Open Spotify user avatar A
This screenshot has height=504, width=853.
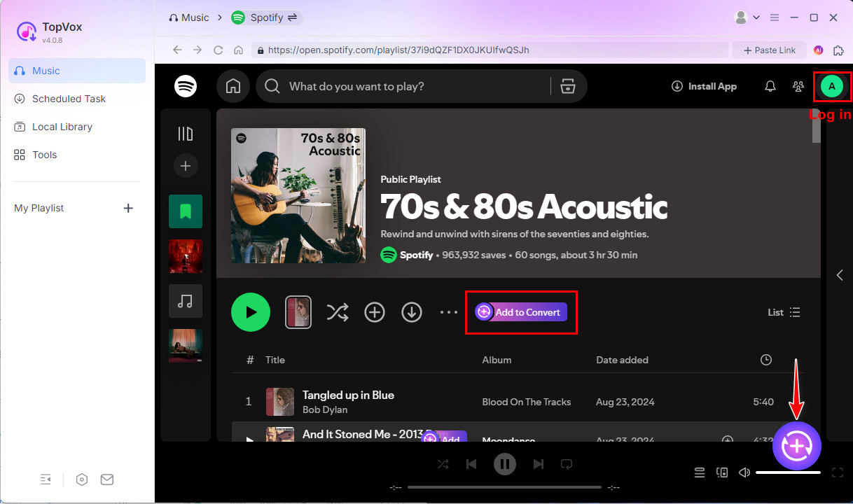832,86
